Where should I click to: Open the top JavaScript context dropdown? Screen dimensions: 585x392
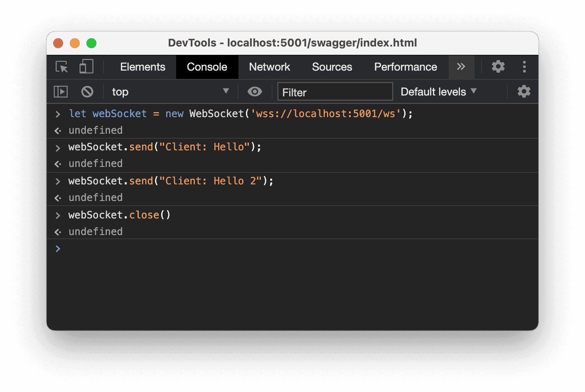coord(170,92)
